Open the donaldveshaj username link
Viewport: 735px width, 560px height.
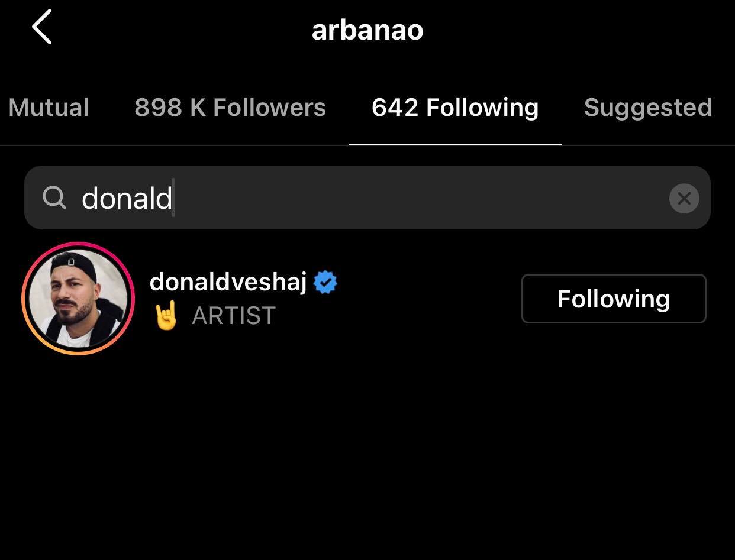pos(228,282)
